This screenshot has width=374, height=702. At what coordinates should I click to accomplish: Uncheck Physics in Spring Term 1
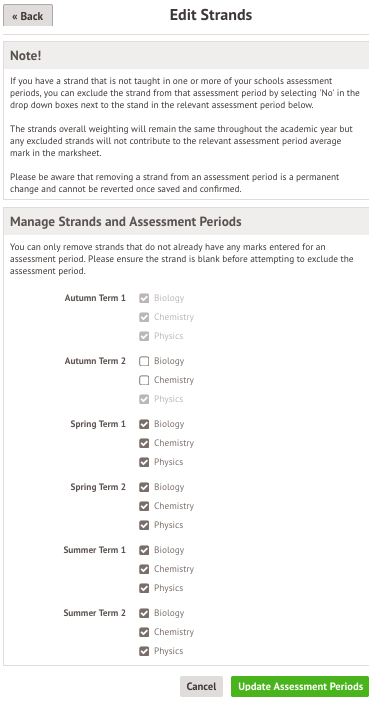pos(144,462)
